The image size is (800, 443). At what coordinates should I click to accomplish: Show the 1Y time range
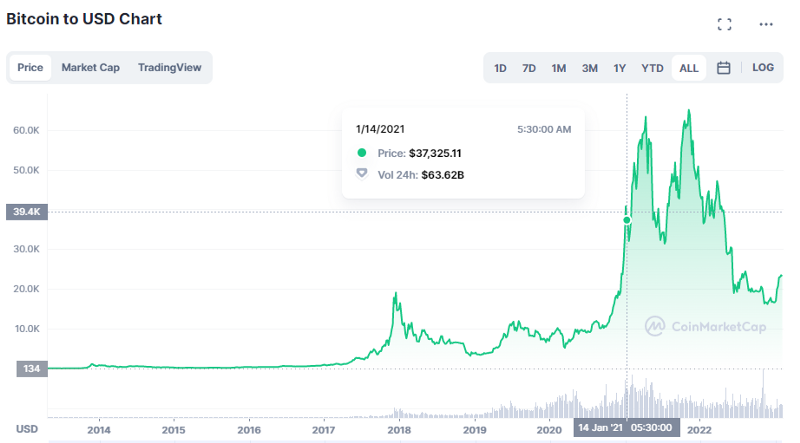(620, 68)
